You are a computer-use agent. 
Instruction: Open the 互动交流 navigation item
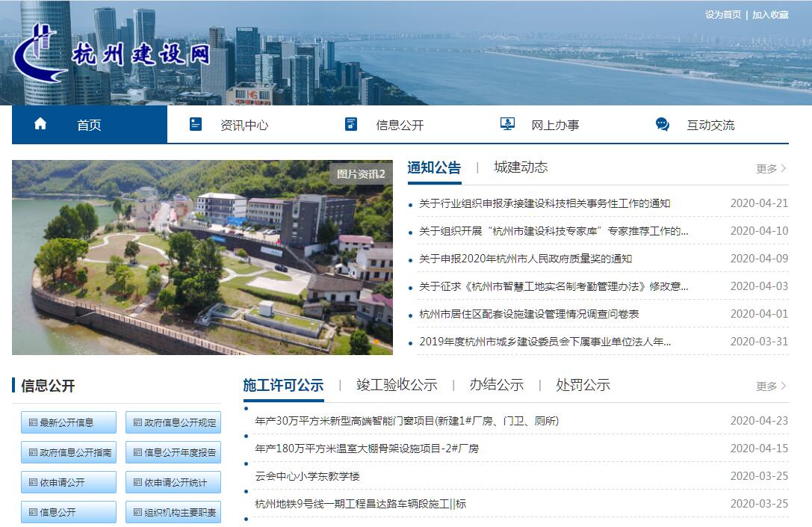710,125
